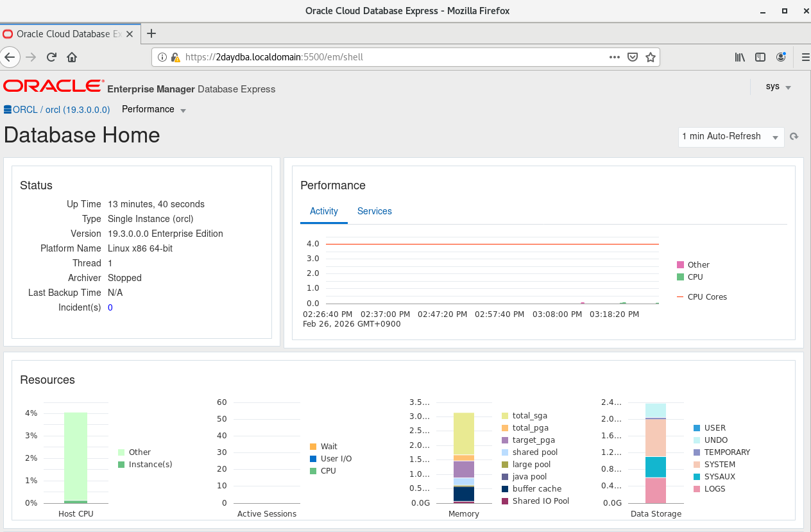Click the Other legend swatch in Performance chart
This screenshot has height=532, width=811.
tap(680, 265)
